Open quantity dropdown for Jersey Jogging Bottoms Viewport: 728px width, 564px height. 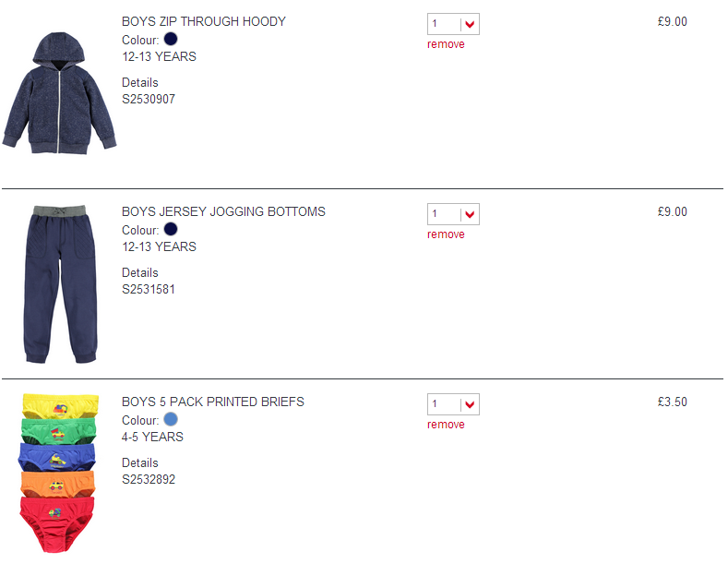[x=453, y=214]
